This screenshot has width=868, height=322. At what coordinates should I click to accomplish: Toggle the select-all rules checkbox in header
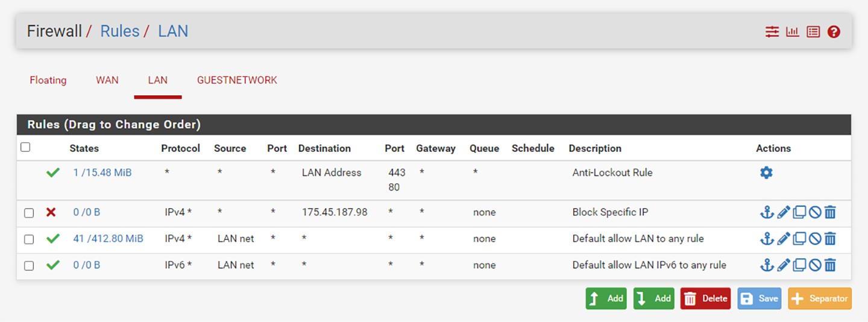25,147
